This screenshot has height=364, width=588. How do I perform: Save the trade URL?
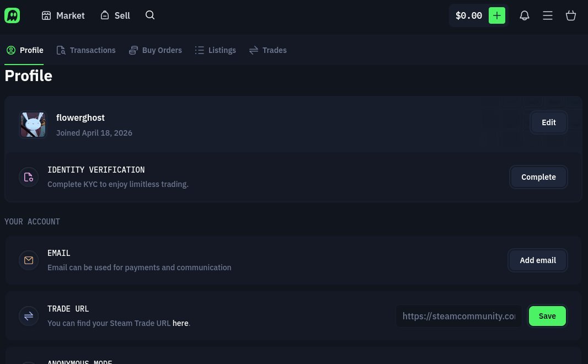(547, 316)
